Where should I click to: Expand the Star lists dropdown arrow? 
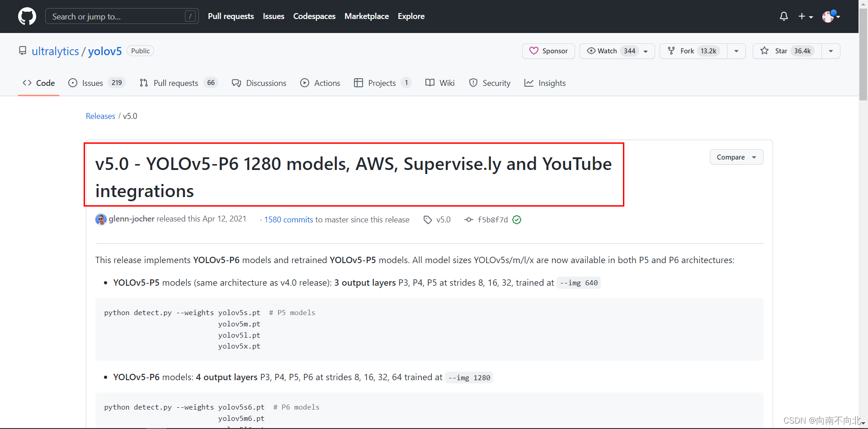(831, 51)
